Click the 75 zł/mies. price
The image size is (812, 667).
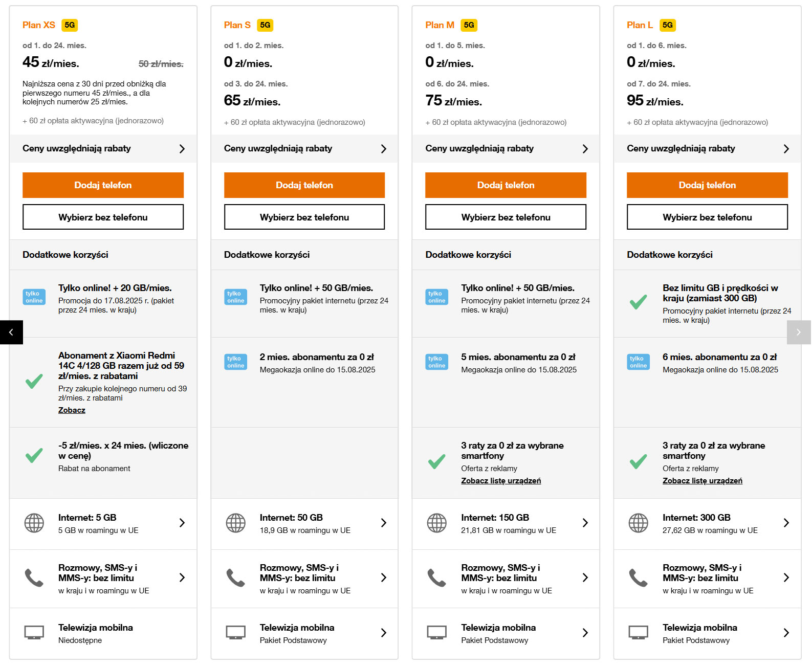click(454, 101)
